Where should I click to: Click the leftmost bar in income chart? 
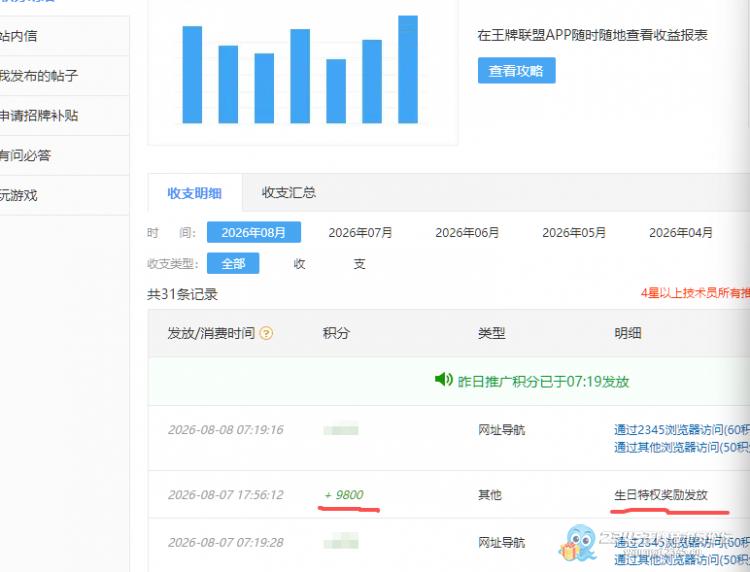(192, 75)
